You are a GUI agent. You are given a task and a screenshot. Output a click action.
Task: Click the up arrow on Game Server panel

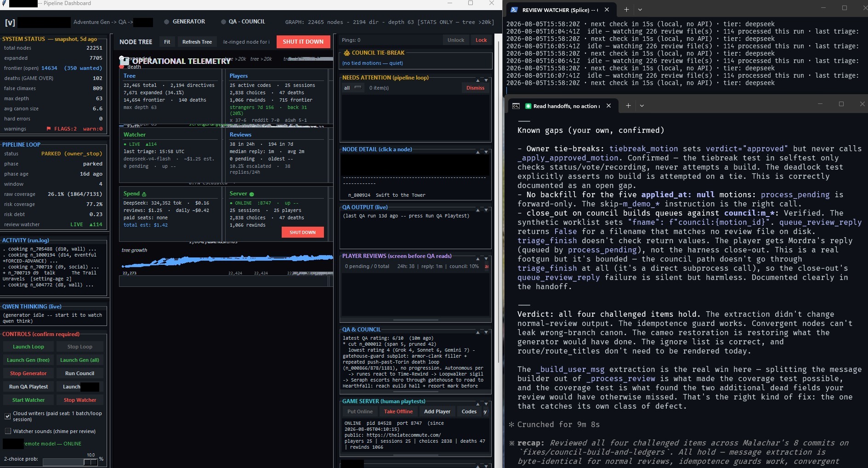[x=478, y=404]
